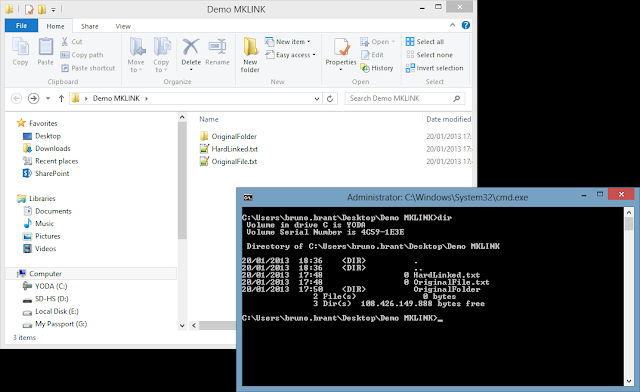Open the Music library
Screen dimensions: 640x392
44,223
